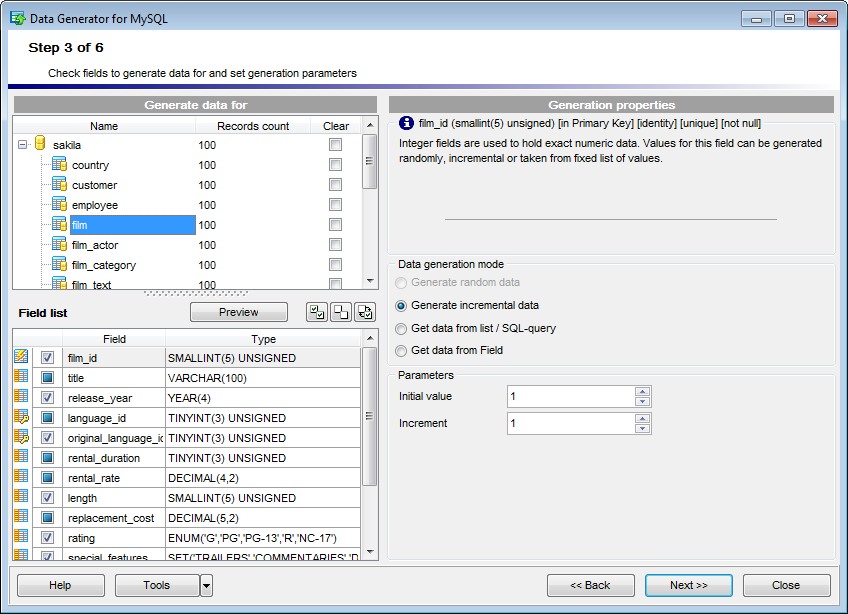This screenshot has width=848, height=614.
Task: Select the 'Check all fields' icon
Action: point(316,312)
